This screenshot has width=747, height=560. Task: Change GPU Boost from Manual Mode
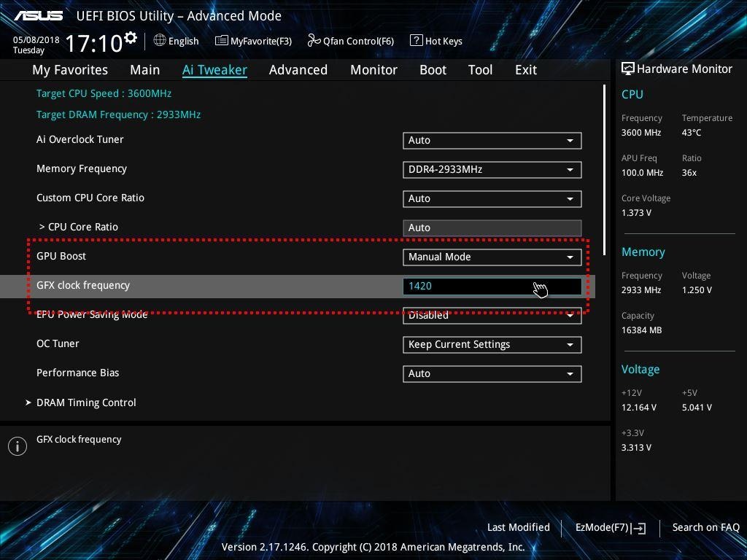(492, 257)
